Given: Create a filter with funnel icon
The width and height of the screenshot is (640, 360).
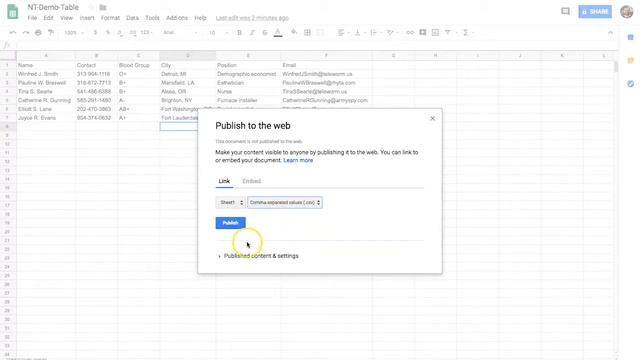Looking at the screenshot, I should coord(448,33).
